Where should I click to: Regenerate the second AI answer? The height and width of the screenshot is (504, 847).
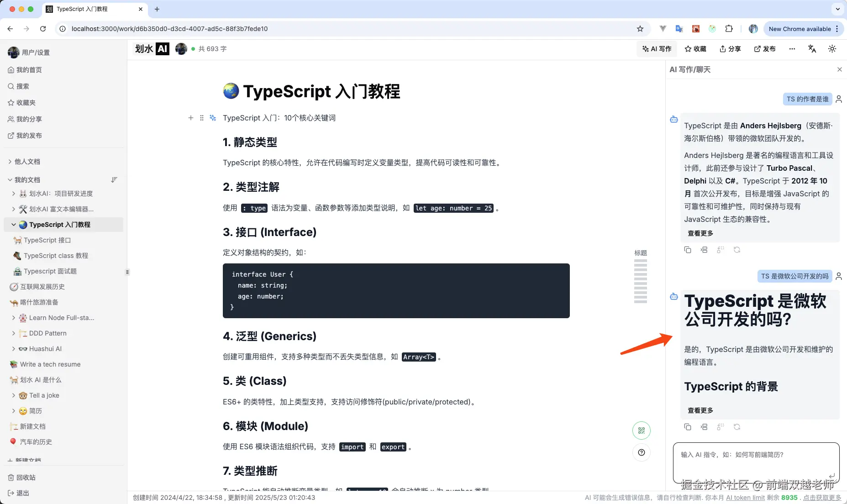coord(737,427)
